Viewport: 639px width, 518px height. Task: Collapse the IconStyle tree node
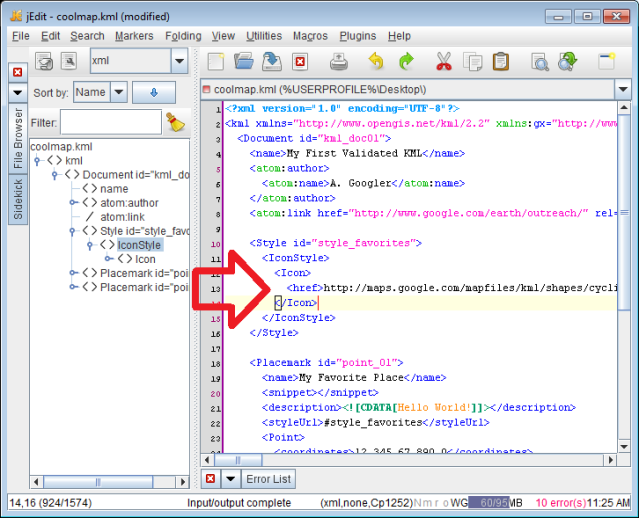point(90,245)
